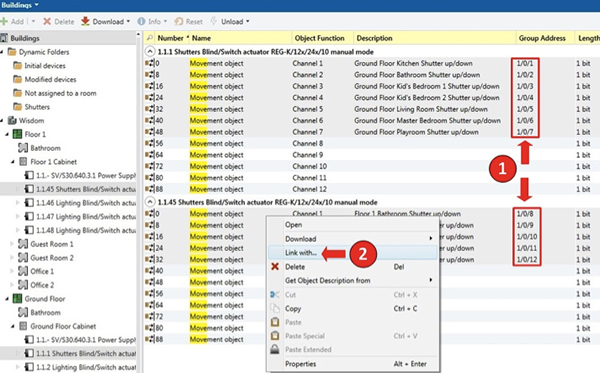The height and width of the screenshot is (373, 600).
Task: Select the Initial devices folder
Action: tap(45, 65)
